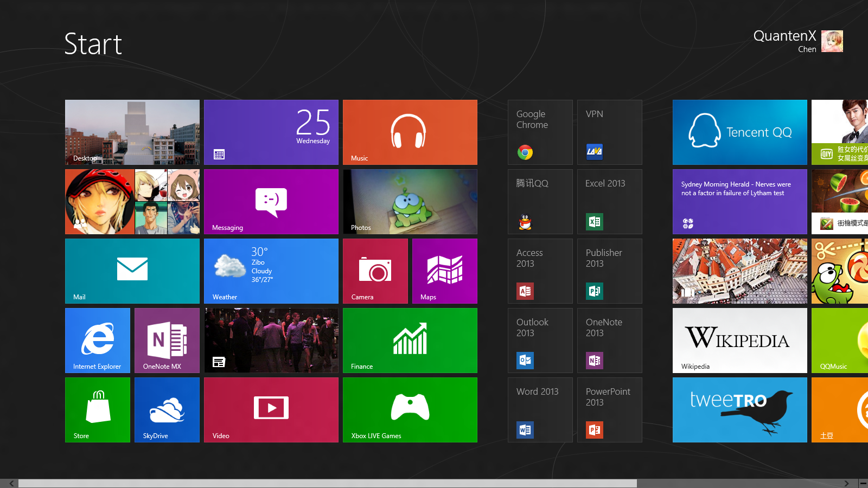Open the Fruit Ninja game tile
The height and width of the screenshot is (488, 868).
click(x=840, y=202)
